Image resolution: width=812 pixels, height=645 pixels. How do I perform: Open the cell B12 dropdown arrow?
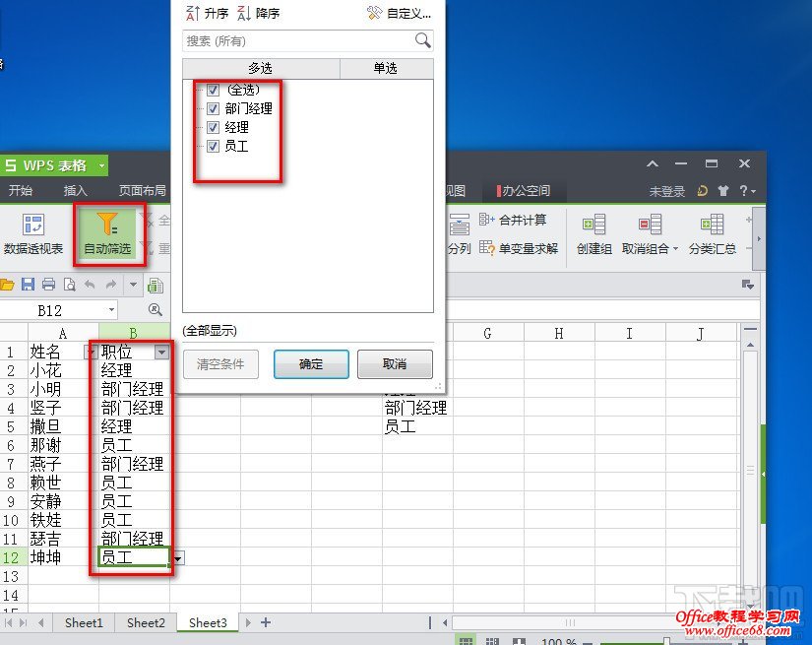pos(178,558)
